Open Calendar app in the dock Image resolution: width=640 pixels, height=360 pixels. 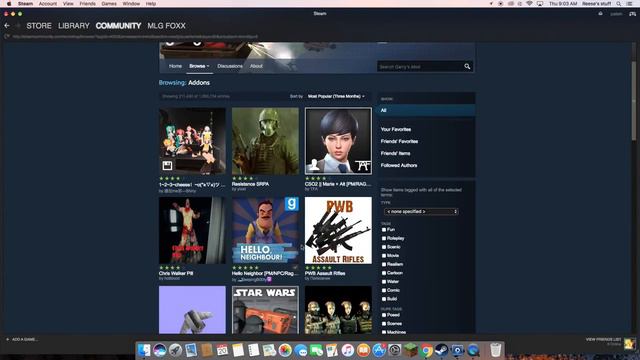pos(222,350)
